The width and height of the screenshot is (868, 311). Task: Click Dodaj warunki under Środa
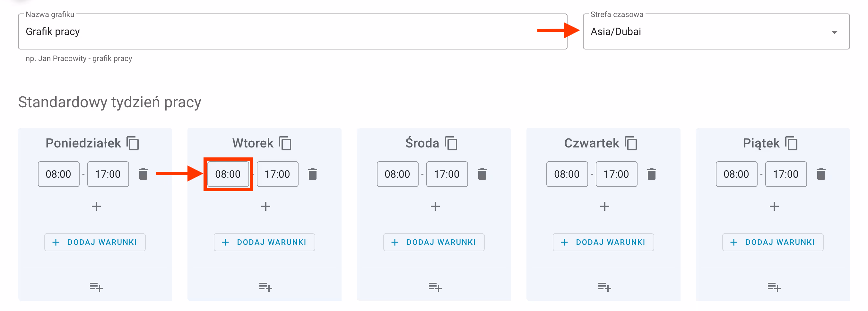click(434, 242)
